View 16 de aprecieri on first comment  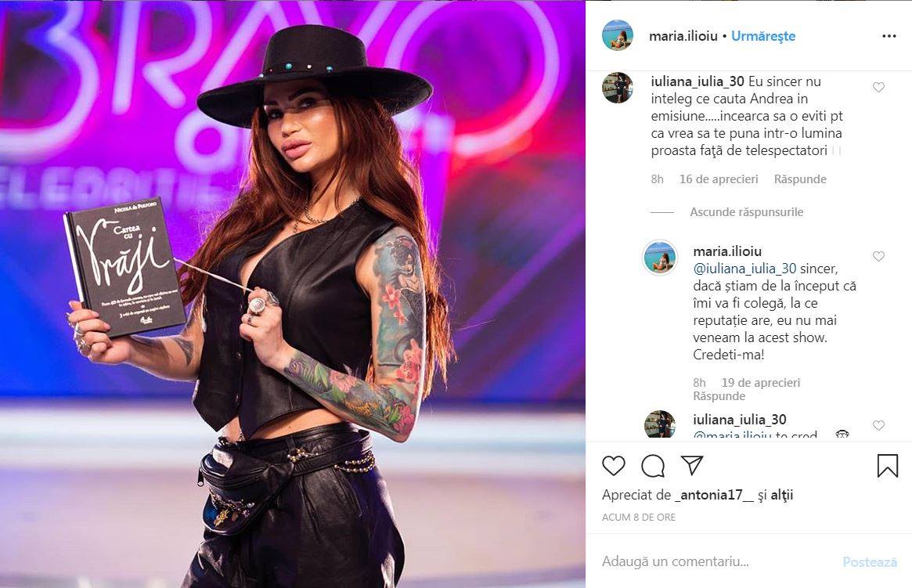pyautogui.click(x=719, y=179)
